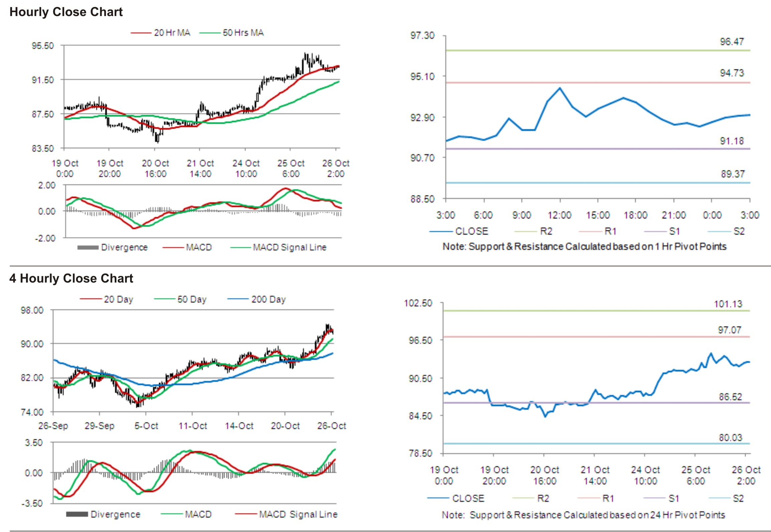Screen dimensions: 771x532
Task: Click the 95.50 axis value
Action: [43, 46]
